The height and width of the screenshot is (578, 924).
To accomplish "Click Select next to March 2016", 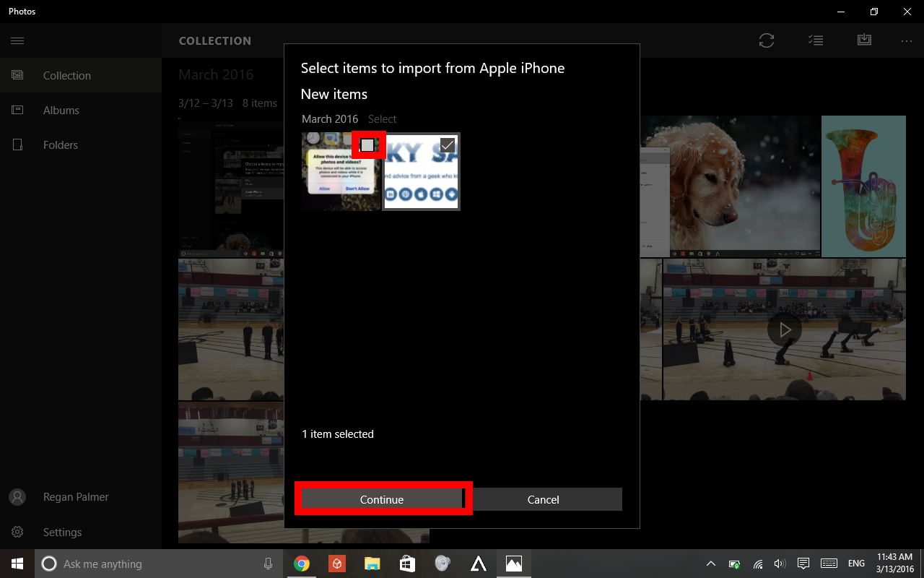I will pyautogui.click(x=382, y=119).
